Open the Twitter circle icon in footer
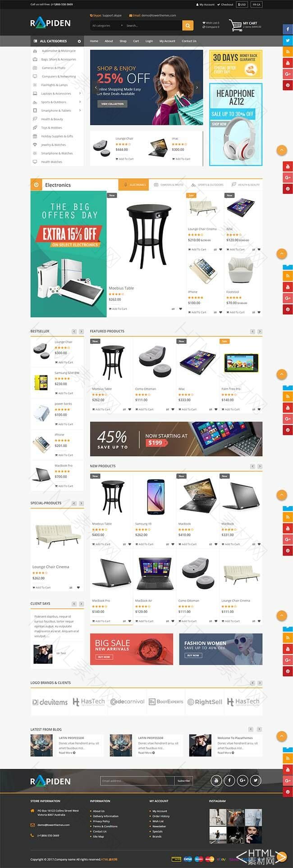293x868 pixels. (256, 780)
